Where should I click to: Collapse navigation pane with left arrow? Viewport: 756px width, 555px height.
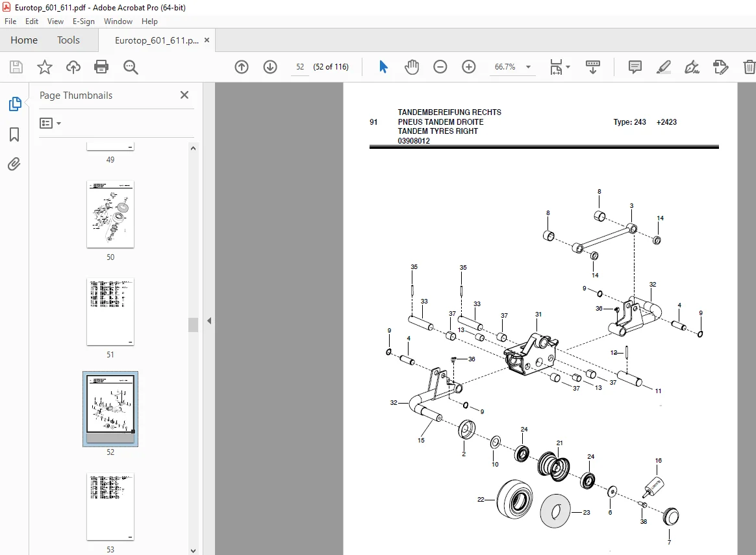pos(209,320)
